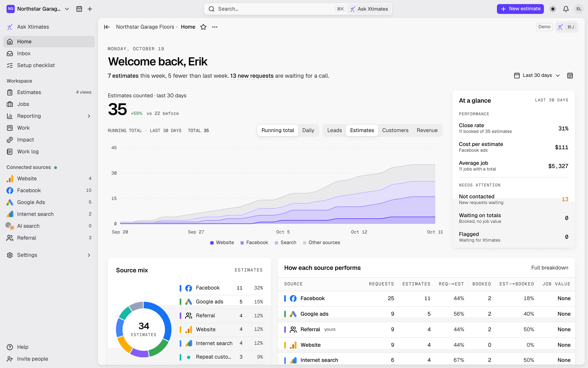The height and width of the screenshot is (368, 588).
Task: Select the Revenue metric tab
Action: coord(427,130)
